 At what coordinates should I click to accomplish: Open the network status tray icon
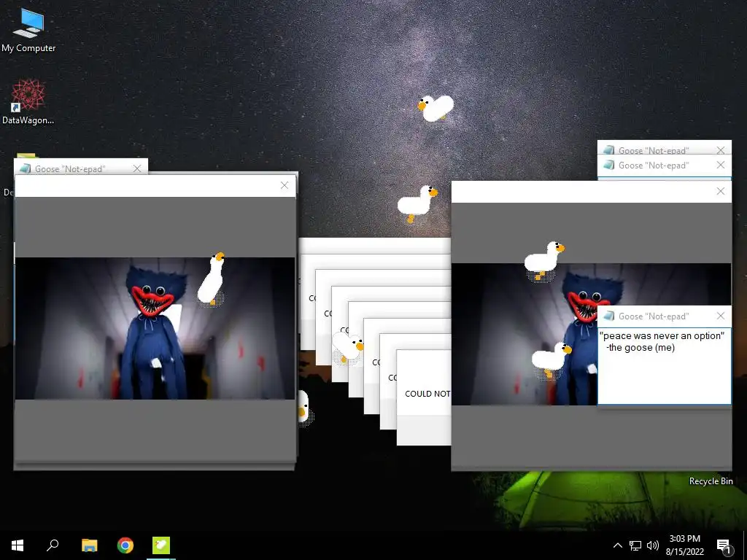point(635,545)
